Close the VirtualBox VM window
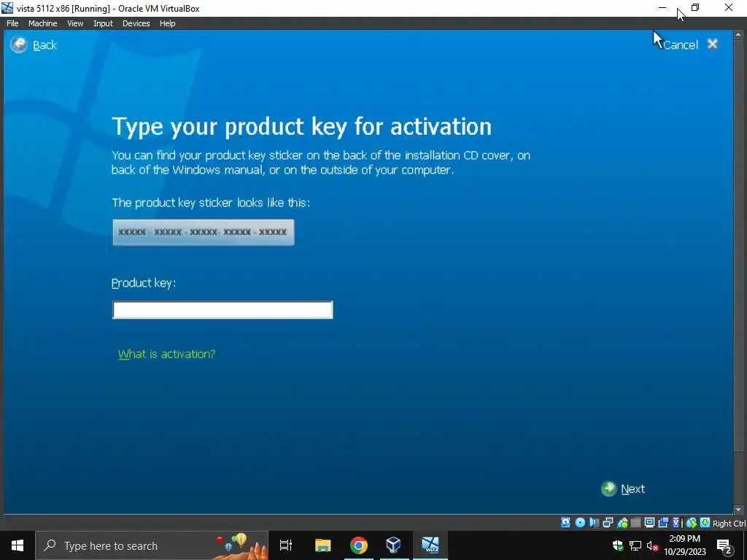747x560 pixels. tap(729, 8)
